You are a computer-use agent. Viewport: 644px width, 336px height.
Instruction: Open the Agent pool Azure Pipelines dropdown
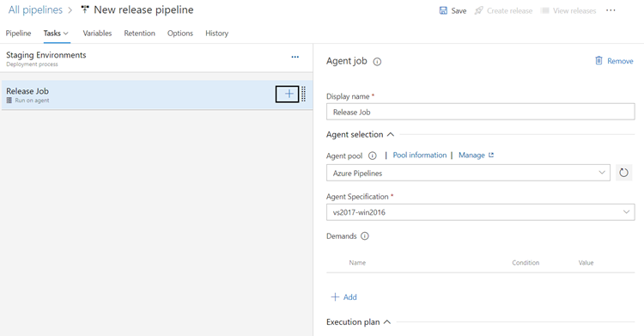468,173
